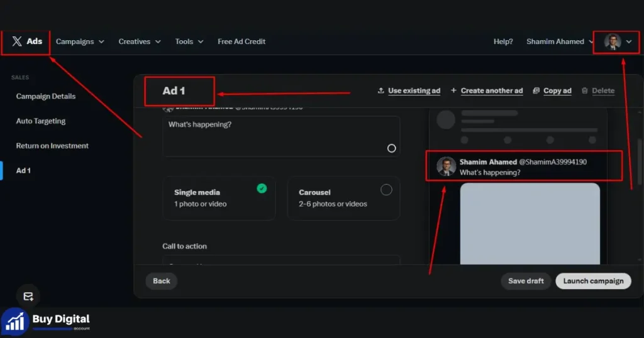
Task: Focus the What's happening? text field
Action: pyautogui.click(x=281, y=136)
